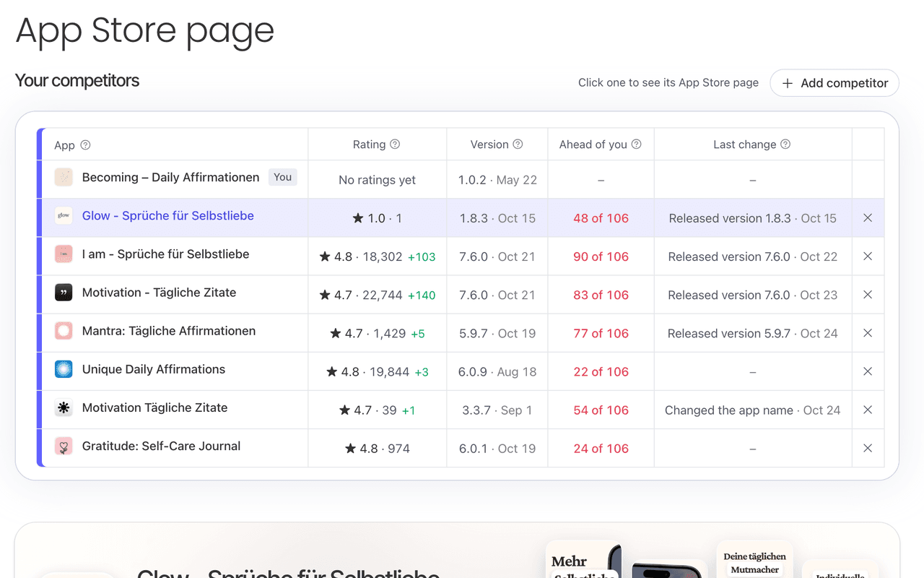This screenshot has height=578, width=924.
Task: Open help icon next to Rating header
Action: tap(395, 144)
